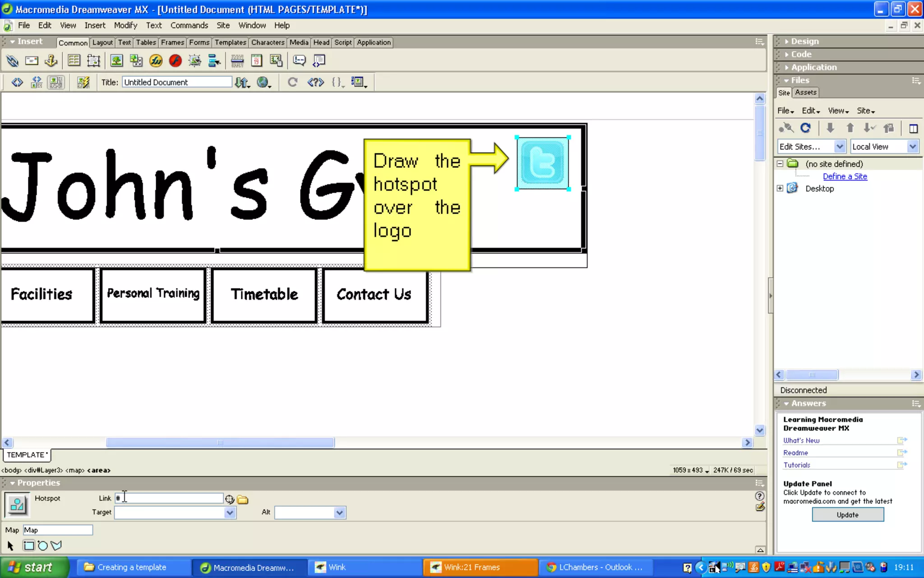Click the Insert Date icon

pyautogui.click(x=257, y=61)
